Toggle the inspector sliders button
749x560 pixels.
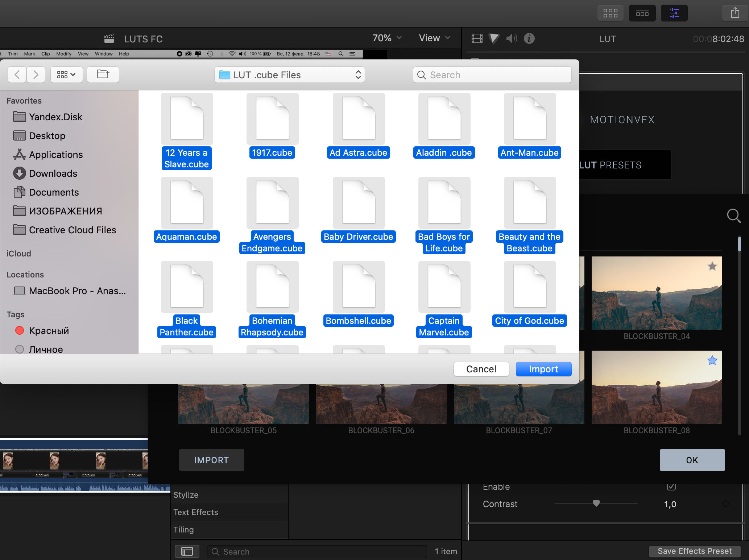674,13
